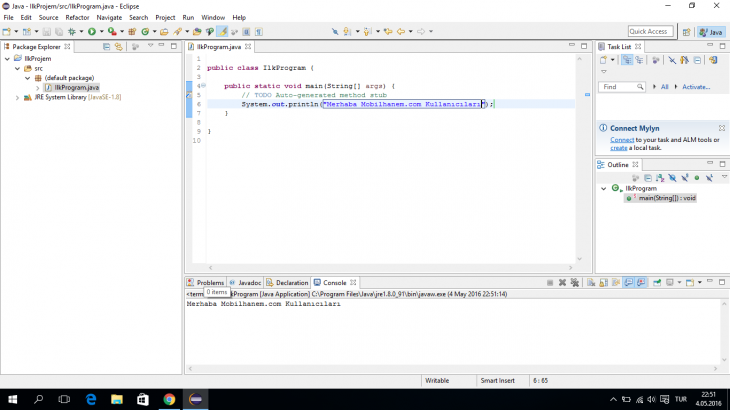
Task: Toggle Hide Fields in Outline toolbar
Action: [672, 178]
